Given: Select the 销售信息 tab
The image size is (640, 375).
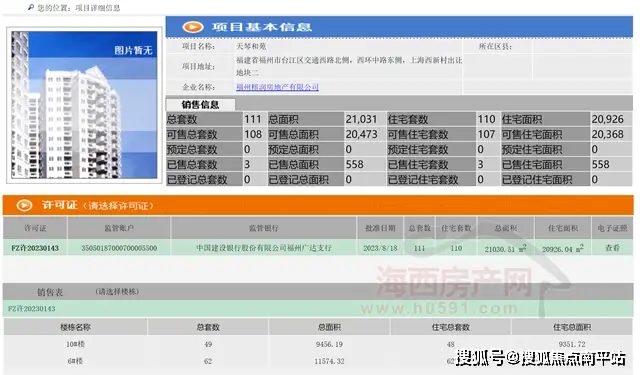Looking at the screenshot, I should pyautogui.click(x=200, y=104).
